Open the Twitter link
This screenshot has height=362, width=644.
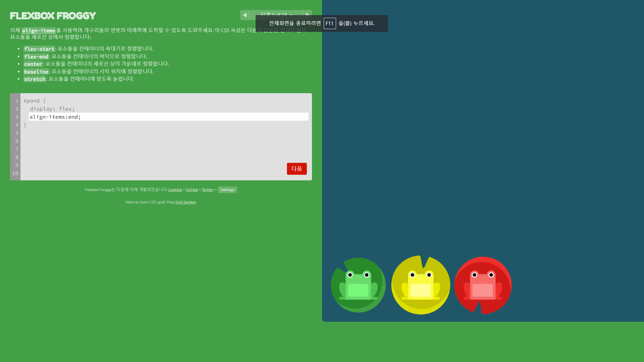click(208, 190)
